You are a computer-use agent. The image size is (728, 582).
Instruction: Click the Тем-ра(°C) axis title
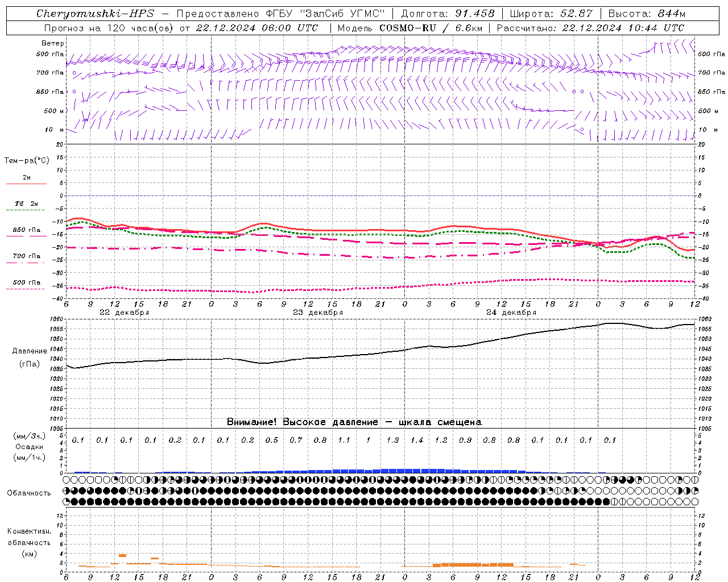pyautogui.click(x=27, y=161)
